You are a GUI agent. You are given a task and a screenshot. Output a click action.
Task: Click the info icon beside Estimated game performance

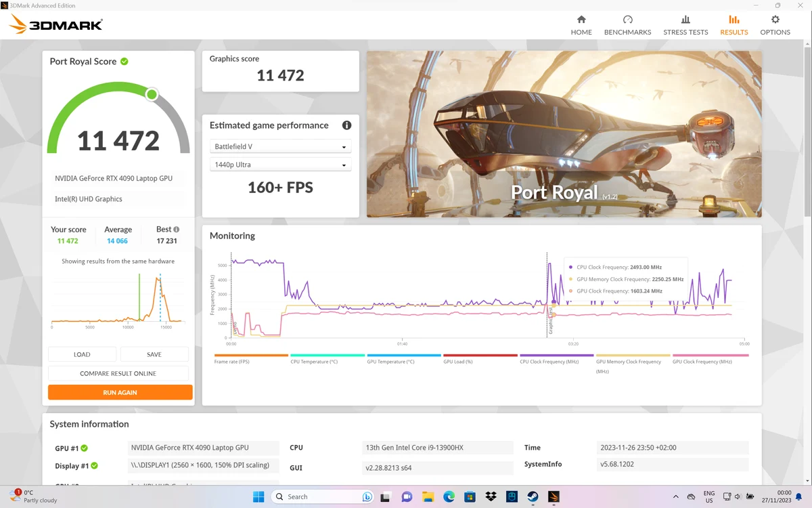[x=346, y=125]
